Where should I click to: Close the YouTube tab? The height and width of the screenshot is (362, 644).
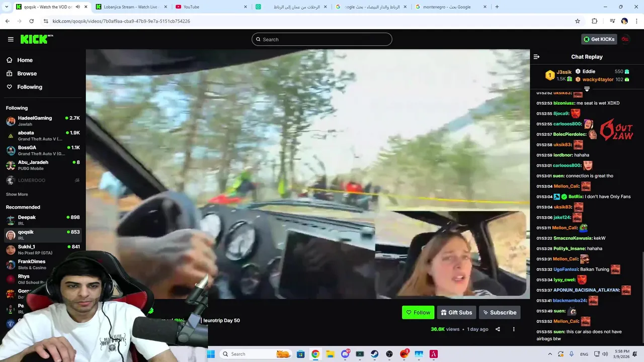(246, 7)
